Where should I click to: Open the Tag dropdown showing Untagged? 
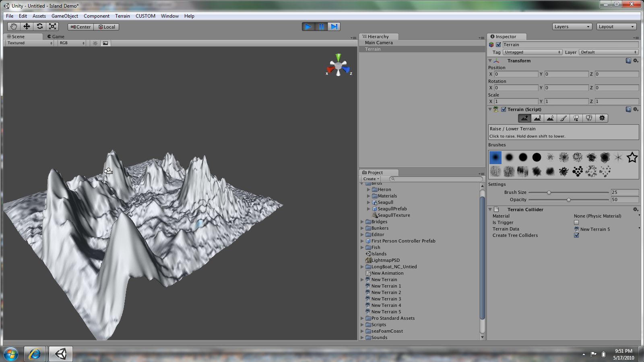tap(532, 52)
